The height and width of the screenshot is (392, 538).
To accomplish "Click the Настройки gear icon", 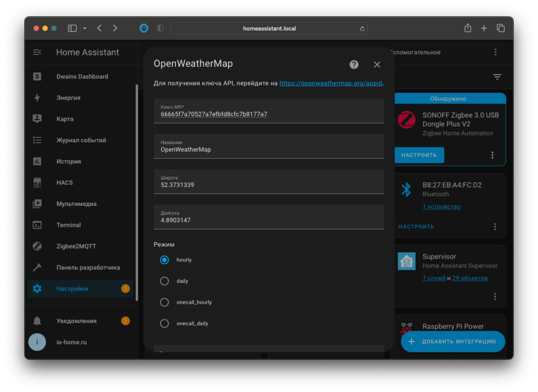I will pos(37,288).
